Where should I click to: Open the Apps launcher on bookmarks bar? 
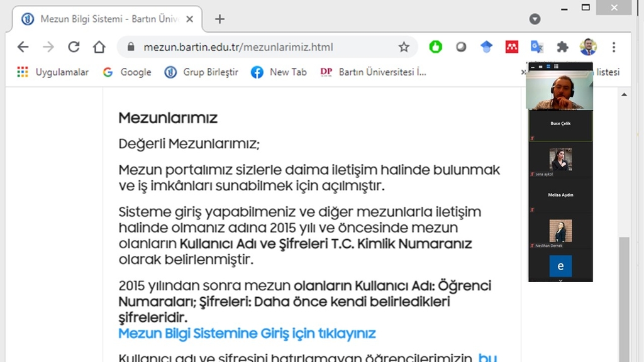[x=23, y=72]
